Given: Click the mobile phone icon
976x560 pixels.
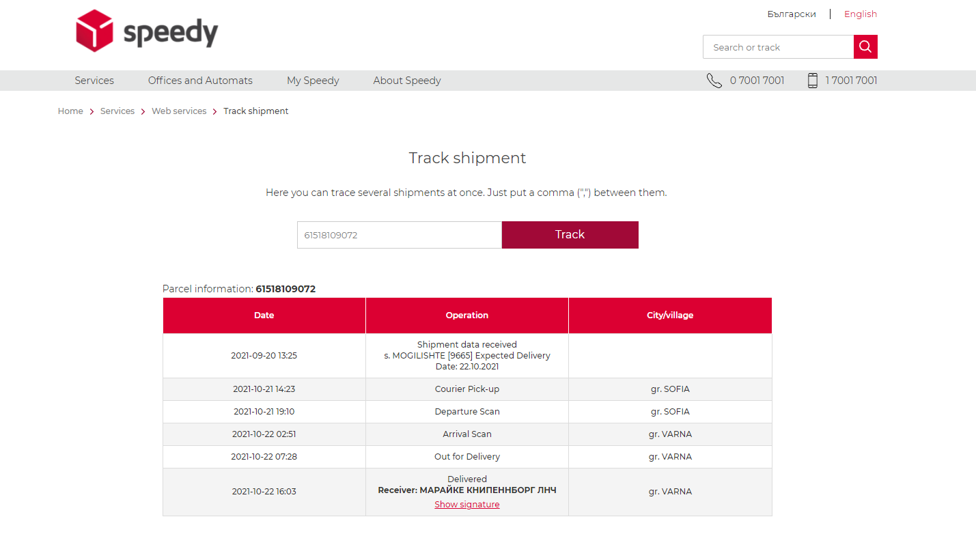Looking at the screenshot, I should [x=812, y=81].
